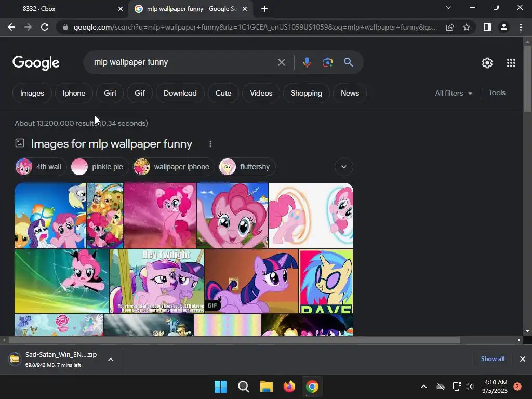
Task: Share this page using the address bar icon
Action: coord(450,27)
